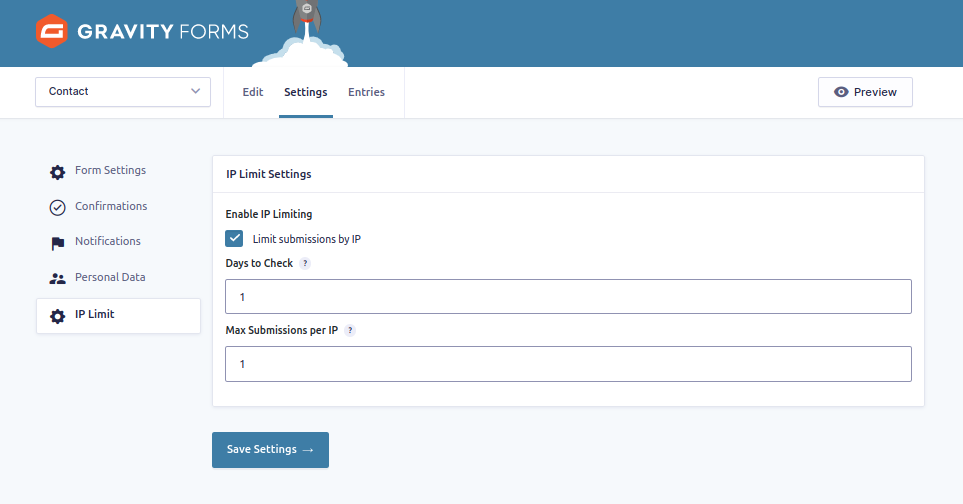The width and height of the screenshot is (963, 504).
Task: Click the Form Settings gear icon
Action: point(57,173)
